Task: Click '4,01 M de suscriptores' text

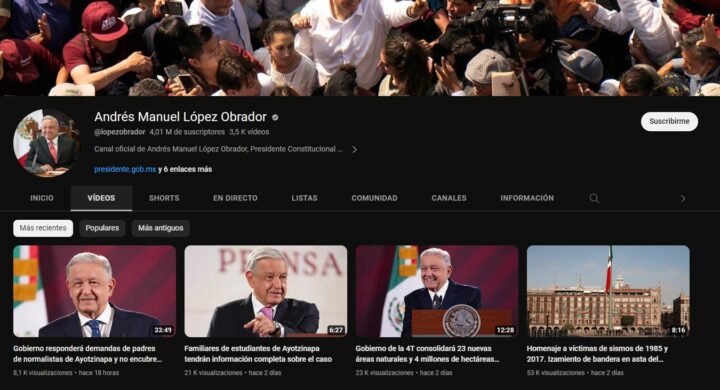Action: click(x=187, y=132)
